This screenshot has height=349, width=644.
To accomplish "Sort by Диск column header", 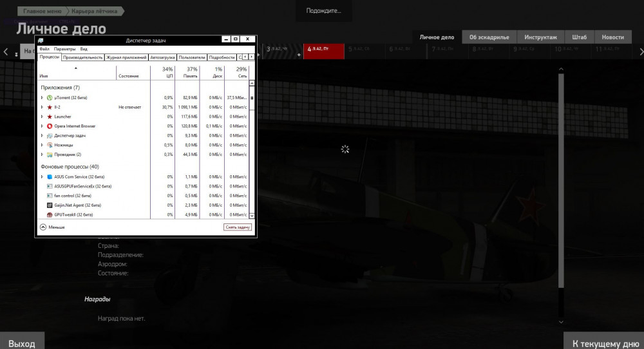I will click(212, 72).
